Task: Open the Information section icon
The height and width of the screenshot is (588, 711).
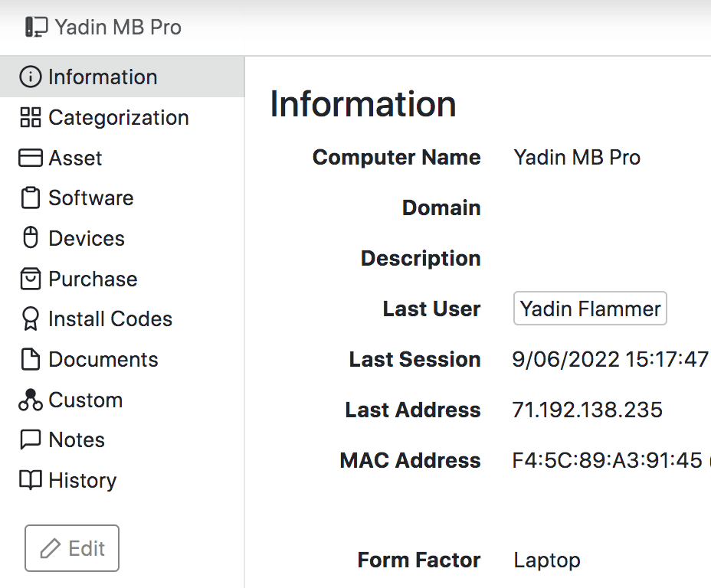Action: (31, 77)
